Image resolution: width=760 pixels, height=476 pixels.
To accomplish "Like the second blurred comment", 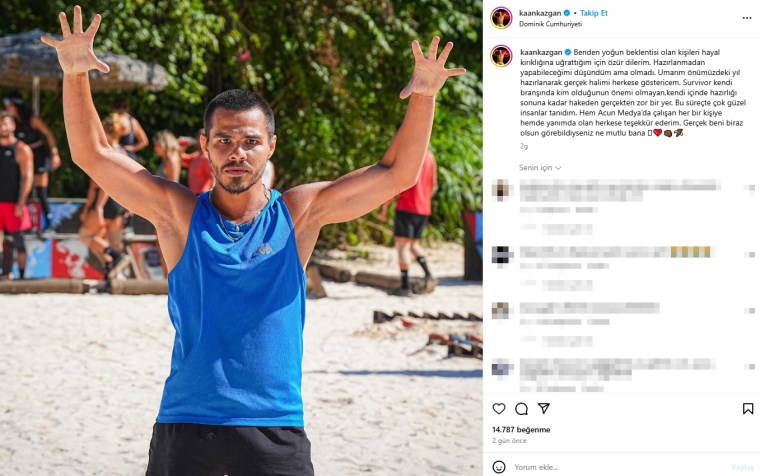I will [750, 254].
